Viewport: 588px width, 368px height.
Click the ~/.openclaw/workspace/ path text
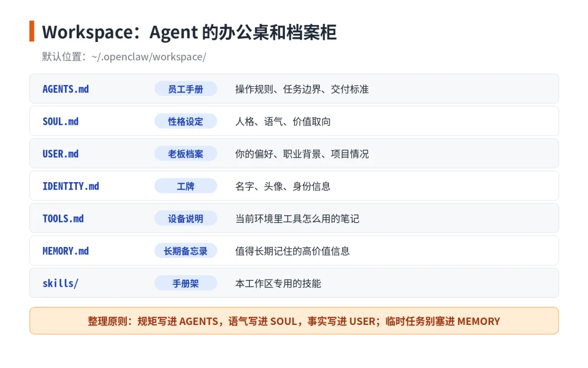[149, 57]
